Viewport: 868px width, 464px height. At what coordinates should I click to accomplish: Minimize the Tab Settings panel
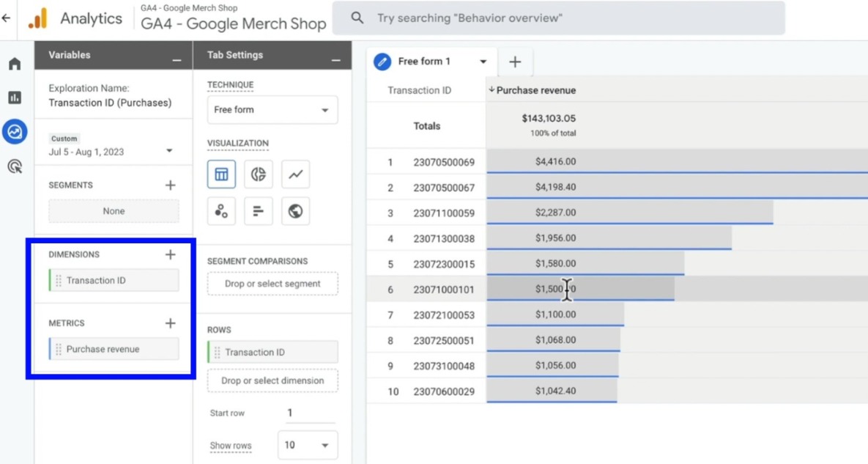336,60
